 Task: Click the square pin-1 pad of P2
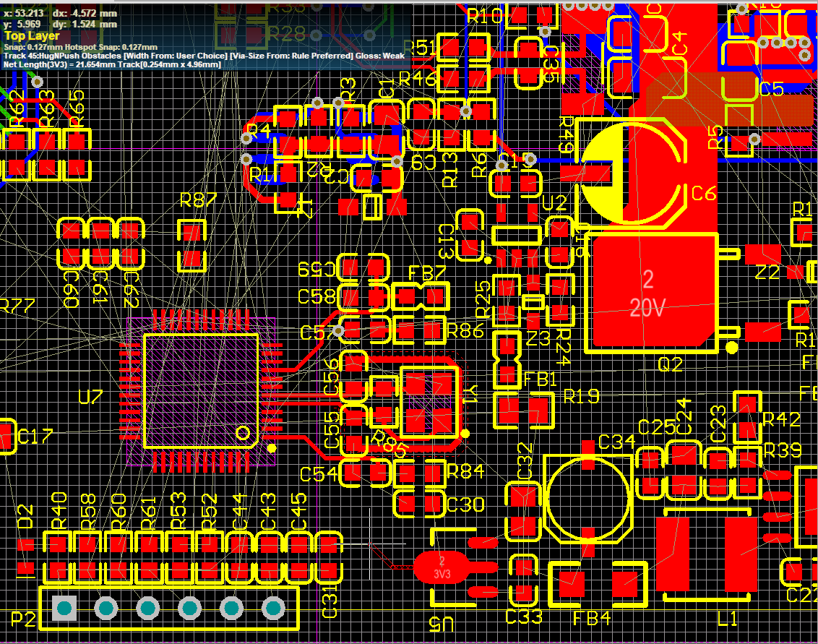pyautogui.click(x=64, y=609)
